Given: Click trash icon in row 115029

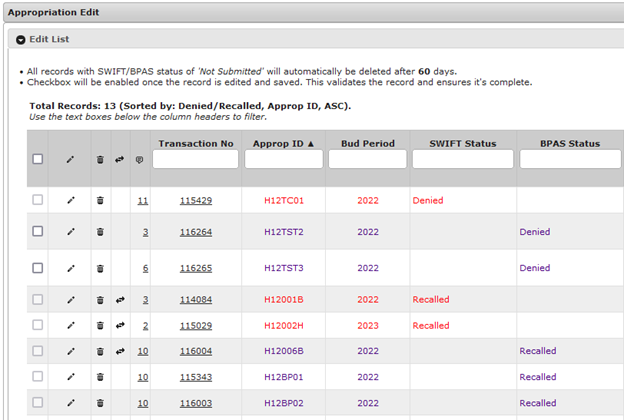Looking at the screenshot, I should [x=100, y=326].
